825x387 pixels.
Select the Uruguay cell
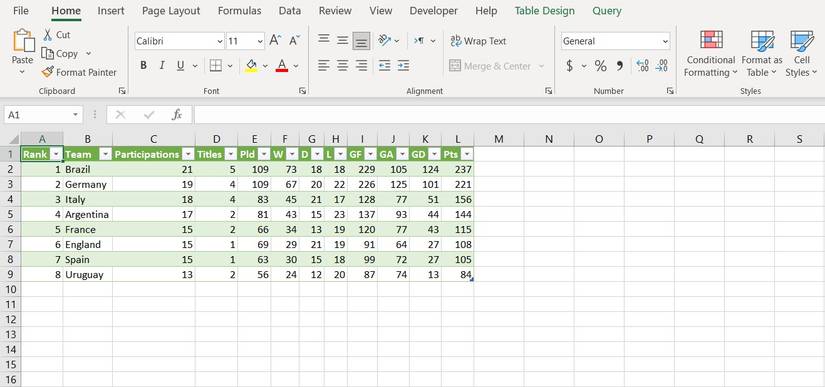[x=88, y=274]
